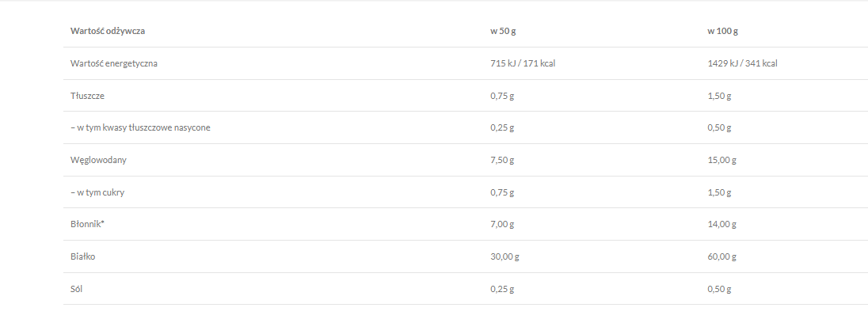This screenshot has height=319, width=868.
Task: Click the '15,00 g' carbohydrates value
Action: point(721,160)
